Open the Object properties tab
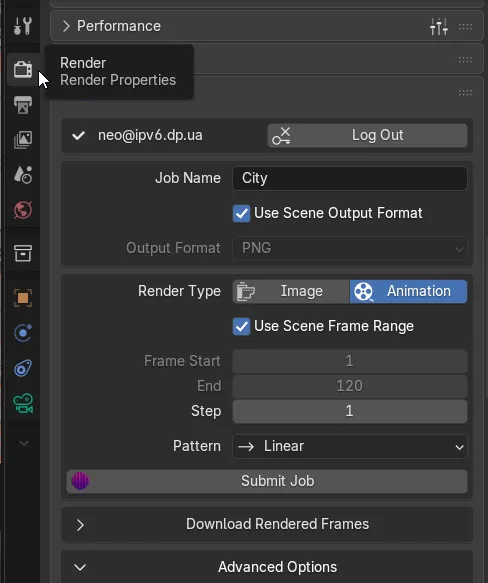 point(23,298)
